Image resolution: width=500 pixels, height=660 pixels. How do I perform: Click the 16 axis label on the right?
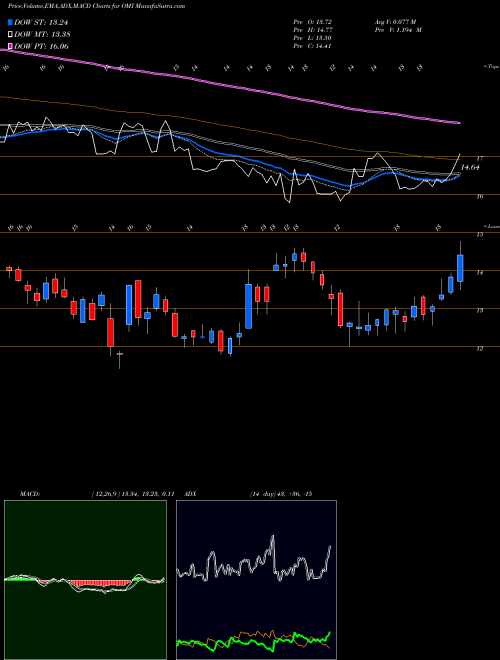[479, 197]
